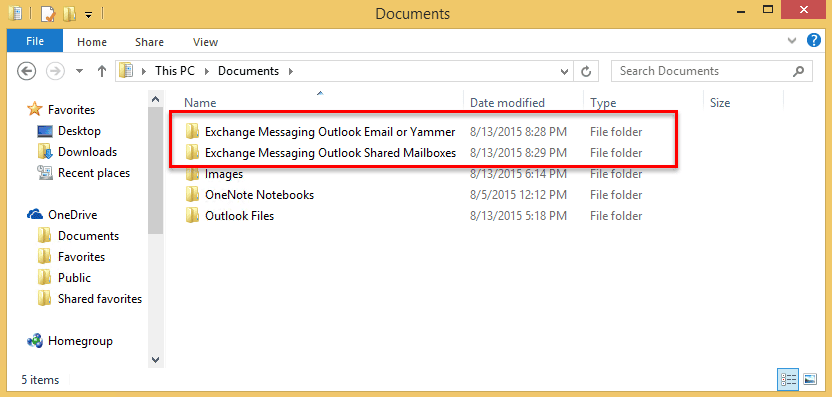This screenshot has width=832, height=397.
Task: Open OneDrive Documents in navigation pane
Action: [x=88, y=236]
